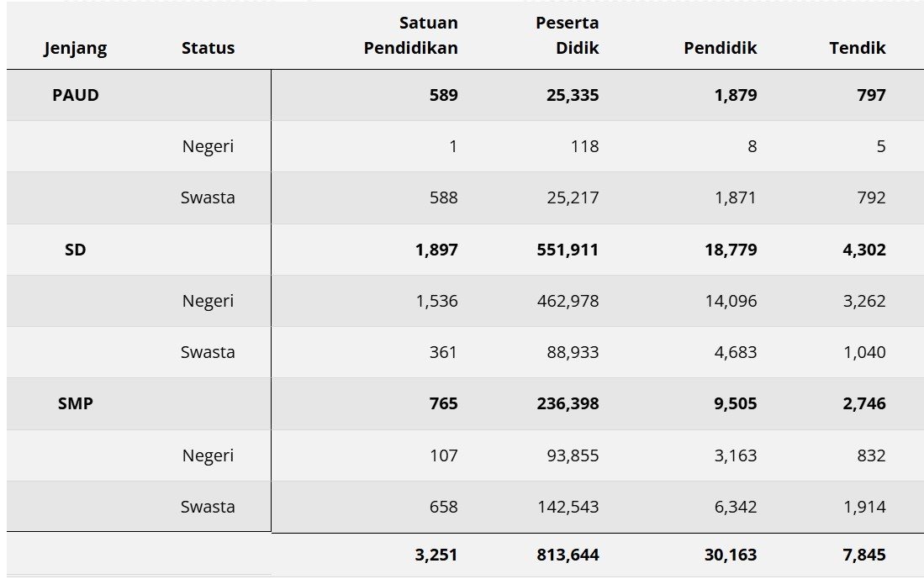
Task: Select the PAUD Peserta Didik value 25,335
Action: point(568,95)
